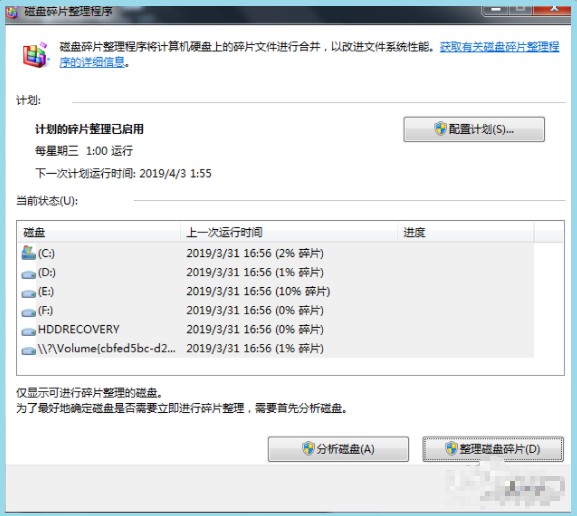Click the HDDRECOVERY drive icon

pos(28,331)
